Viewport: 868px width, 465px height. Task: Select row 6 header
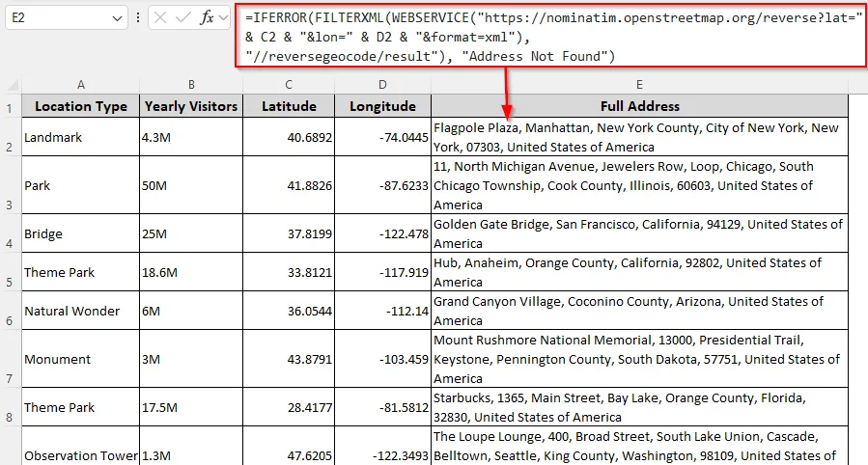10,311
